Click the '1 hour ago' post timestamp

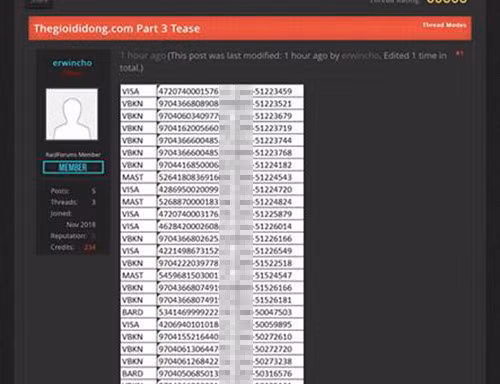[143, 56]
